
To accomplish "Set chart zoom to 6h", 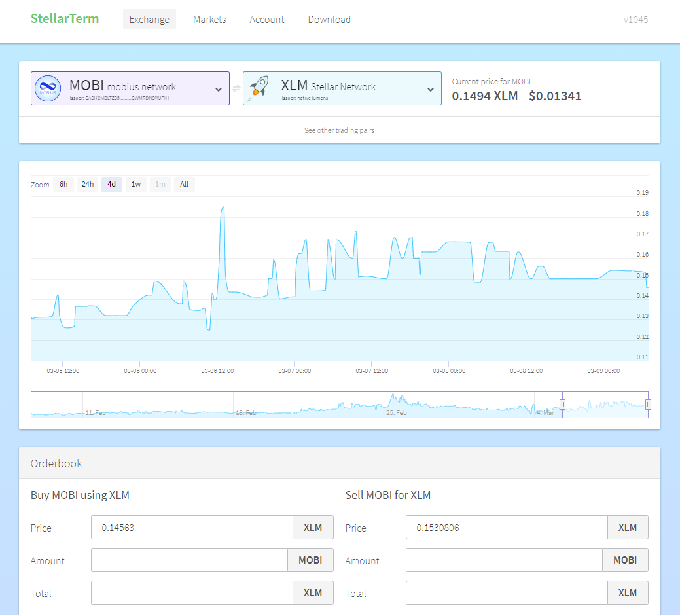I will point(63,184).
